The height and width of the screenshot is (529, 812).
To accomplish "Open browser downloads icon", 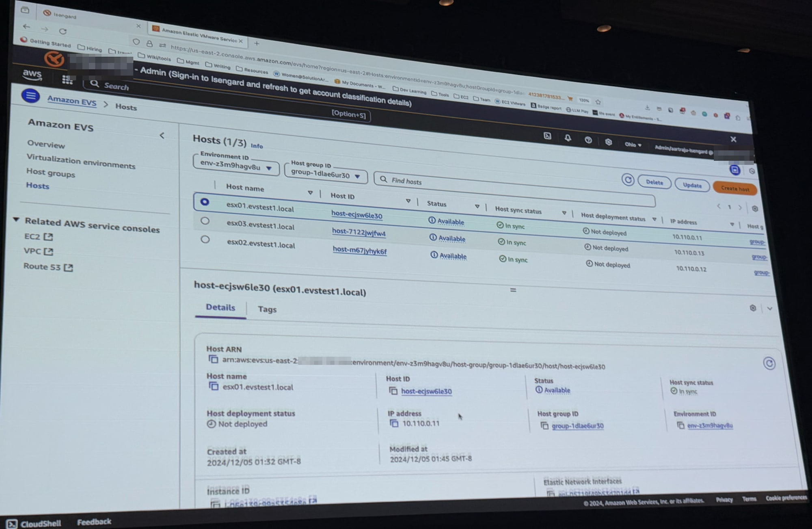I will [647, 108].
